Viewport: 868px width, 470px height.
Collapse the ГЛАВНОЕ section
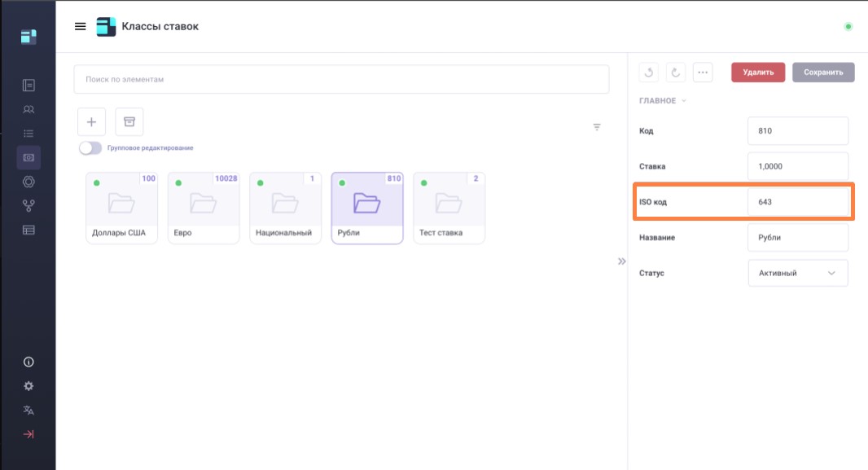(x=664, y=101)
